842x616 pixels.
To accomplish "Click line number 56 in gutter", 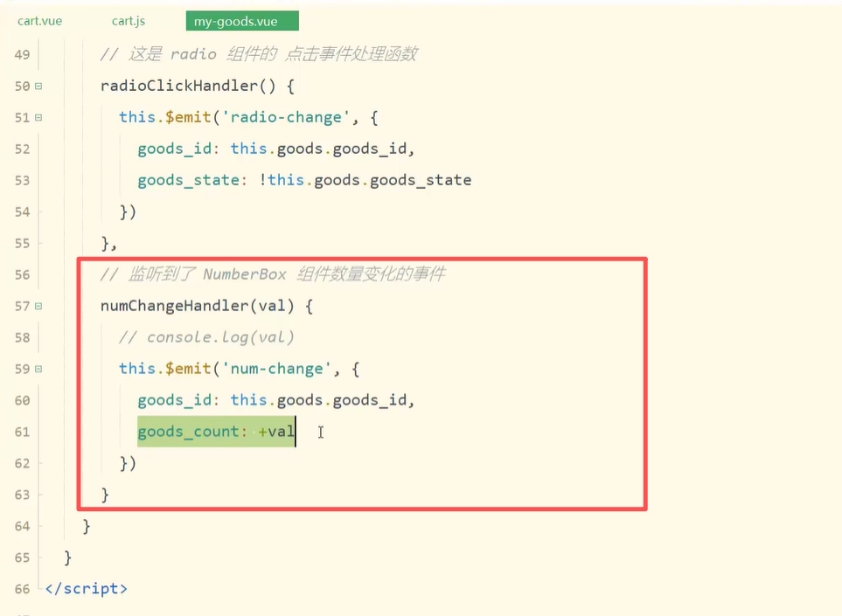I will coord(23,274).
